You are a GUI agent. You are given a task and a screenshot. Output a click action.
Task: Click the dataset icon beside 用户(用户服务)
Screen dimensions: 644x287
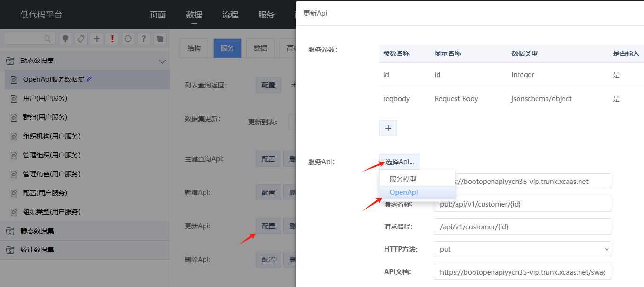(14, 99)
